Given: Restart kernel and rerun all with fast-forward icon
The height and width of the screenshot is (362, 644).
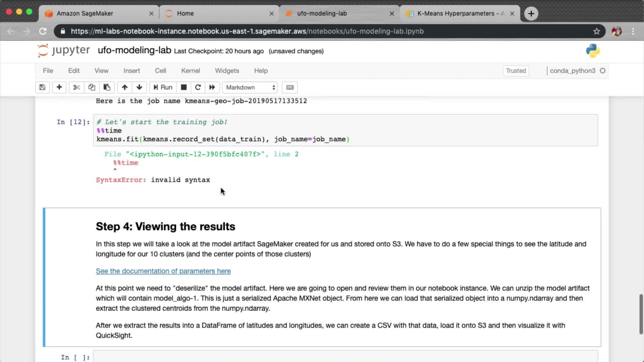Looking at the screenshot, I should pos(212,87).
